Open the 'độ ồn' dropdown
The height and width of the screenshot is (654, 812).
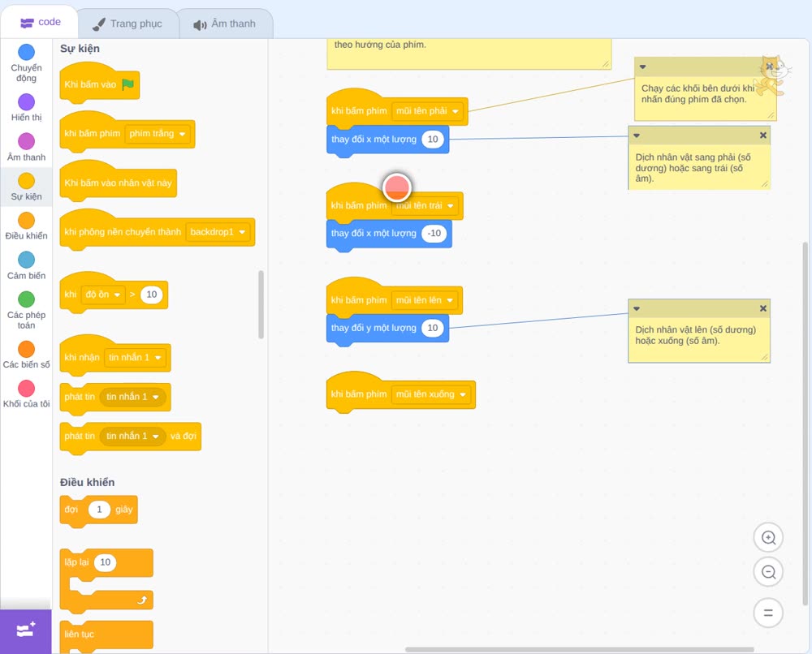pos(102,295)
